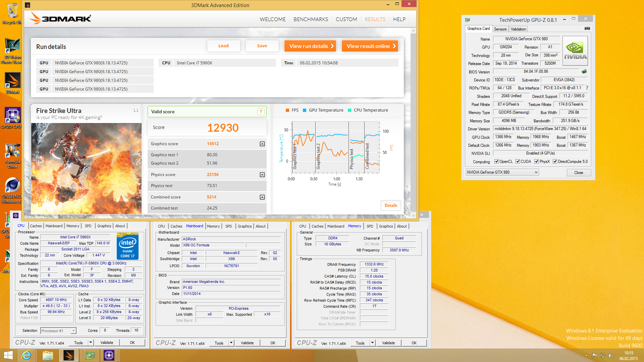This screenshot has height=362, width=644.
Task: Click the RESULTS tab in 3DMark
Action: click(x=375, y=19)
